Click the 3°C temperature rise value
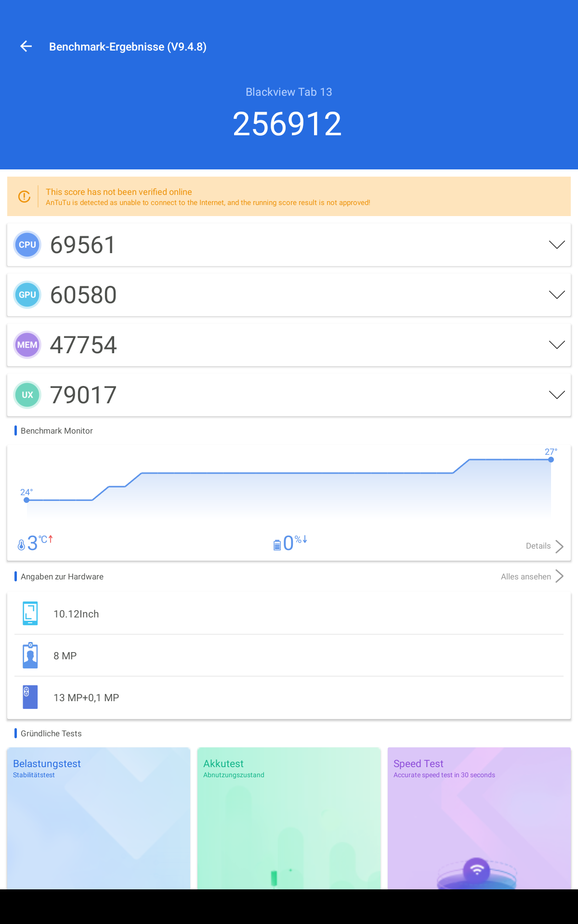 pyautogui.click(x=40, y=543)
